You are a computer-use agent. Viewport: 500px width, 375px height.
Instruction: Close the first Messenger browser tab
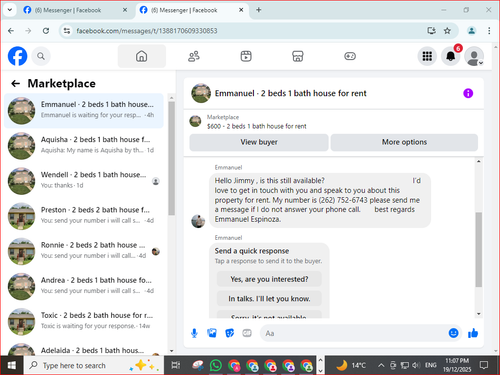click(x=125, y=10)
